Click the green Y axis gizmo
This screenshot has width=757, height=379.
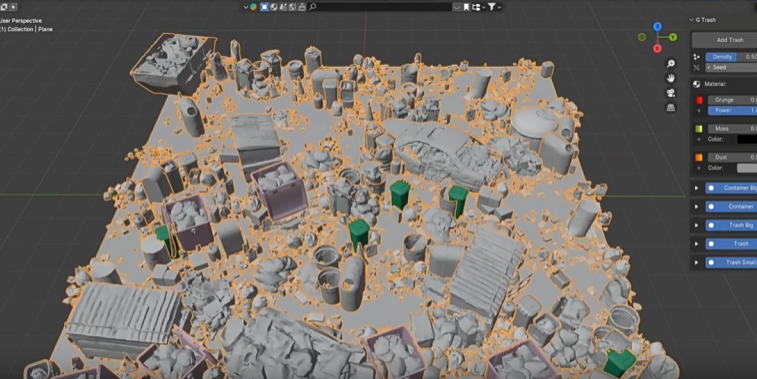coord(673,37)
